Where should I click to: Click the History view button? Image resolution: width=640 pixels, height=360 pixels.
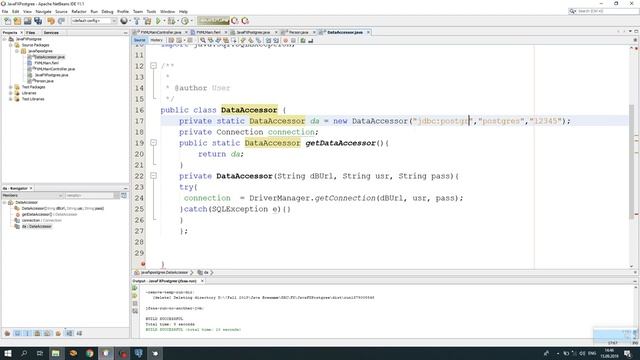click(x=156, y=40)
